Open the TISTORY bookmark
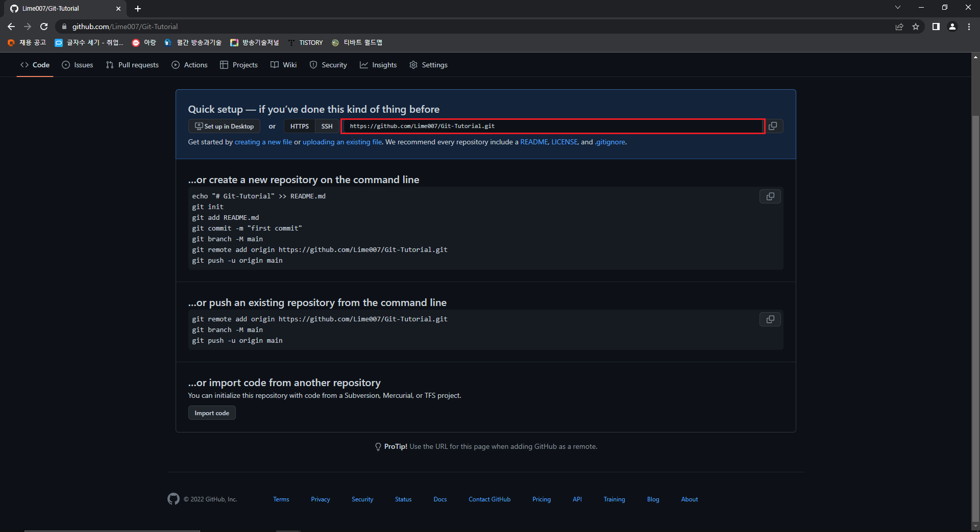This screenshot has width=980, height=532. click(x=305, y=43)
